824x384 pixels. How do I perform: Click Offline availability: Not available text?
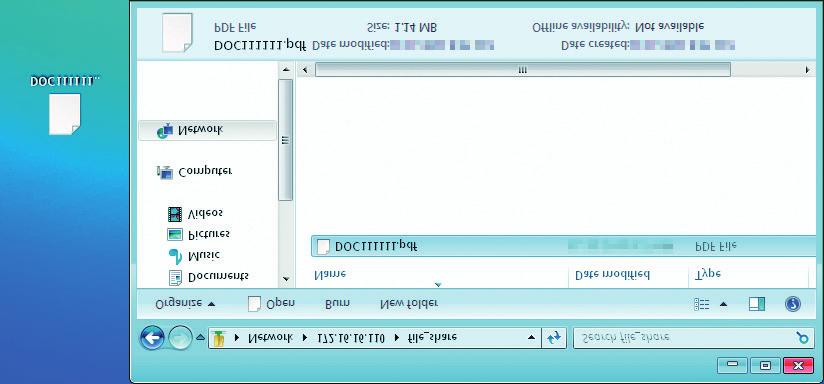tap(618, 27)
